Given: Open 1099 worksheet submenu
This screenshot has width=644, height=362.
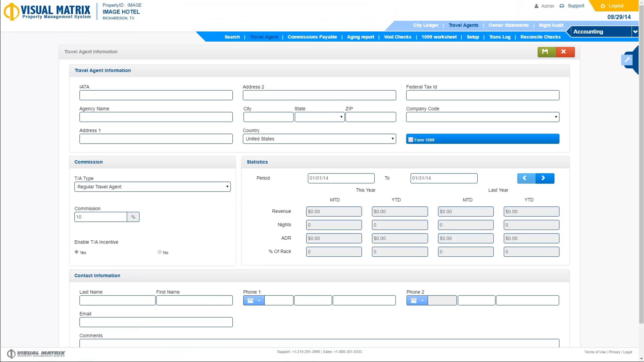Looking at the screenshot, I should [439, 37].
